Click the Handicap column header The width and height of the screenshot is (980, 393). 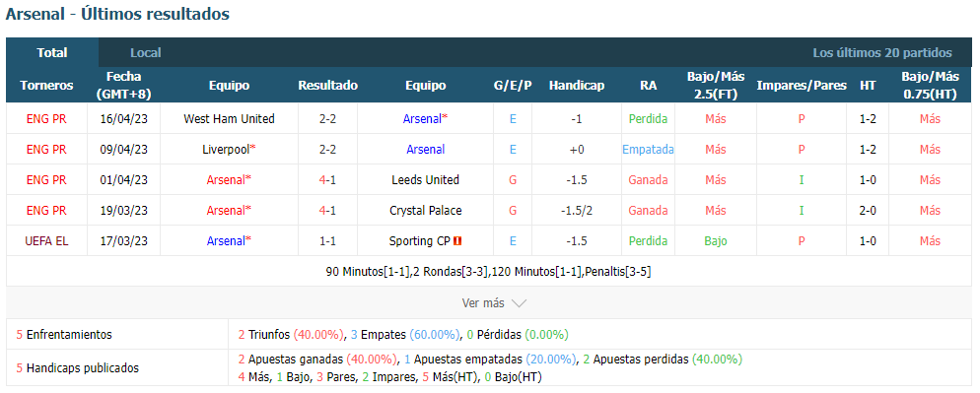pos(576,86)
